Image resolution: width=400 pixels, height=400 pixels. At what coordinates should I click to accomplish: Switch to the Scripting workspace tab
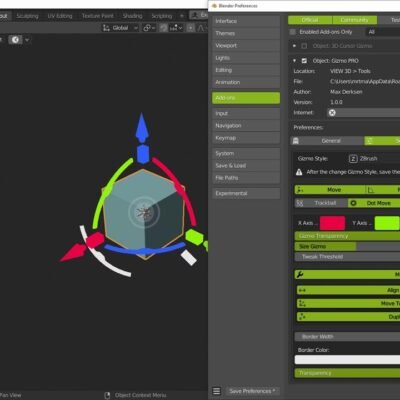(162, 16)
